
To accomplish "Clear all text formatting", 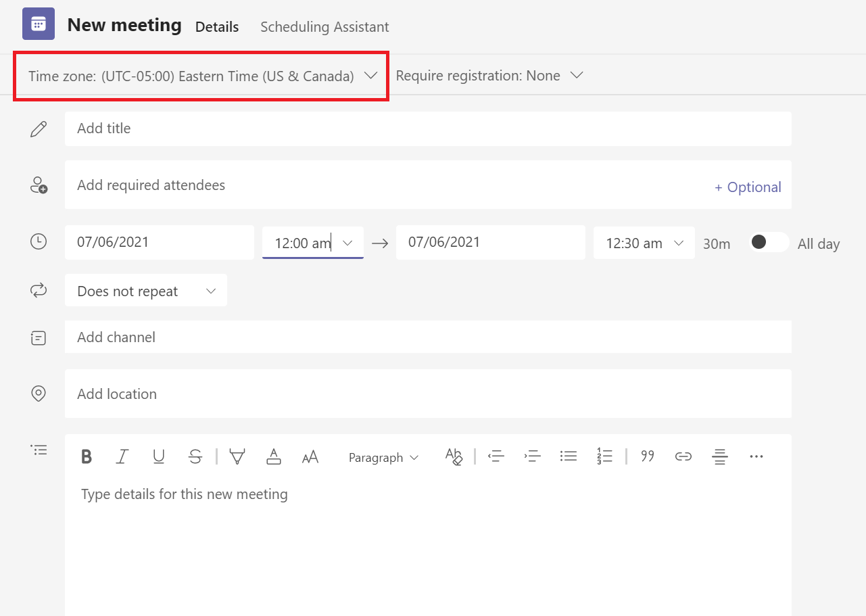I will [454, 457].
